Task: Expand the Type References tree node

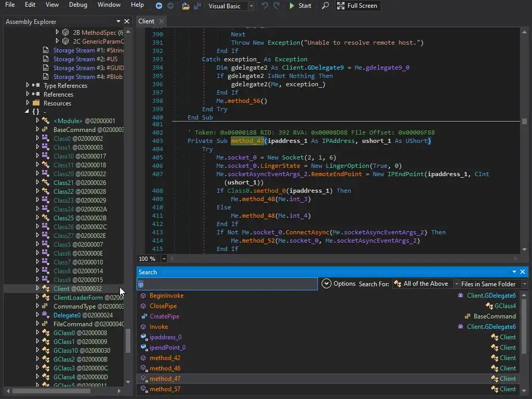Action: (28, 86)
